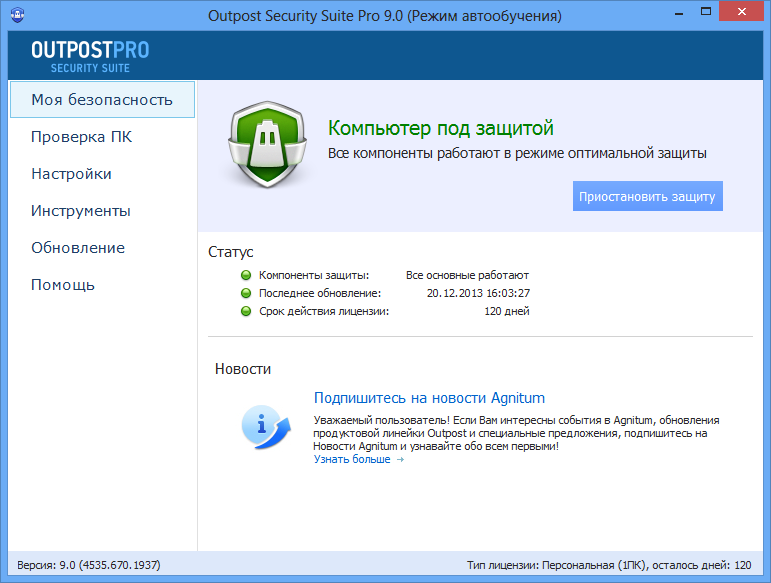The height and width of the screenshot is (583, 771).
Task: Click the Все компоненты работают subtitle text
Action: (517, 153)
